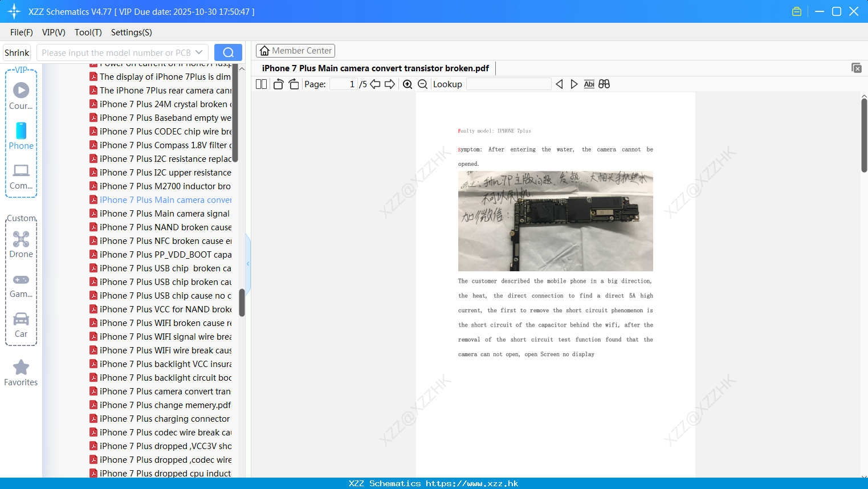This screenshot has width=868, height=489.
Task: Go to next page arrow
Action: pyautogui.click(x=390, y=84)
